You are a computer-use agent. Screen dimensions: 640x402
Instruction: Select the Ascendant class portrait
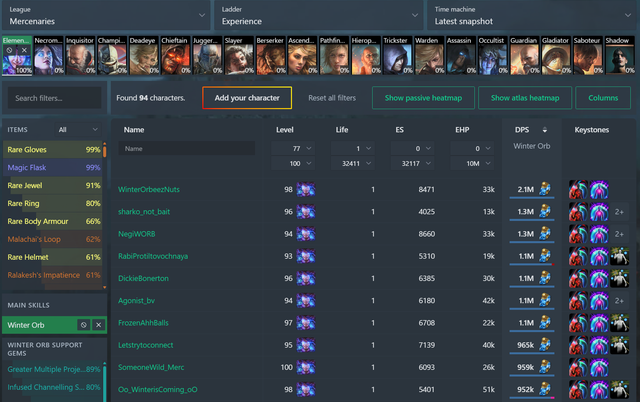point(302,56)
